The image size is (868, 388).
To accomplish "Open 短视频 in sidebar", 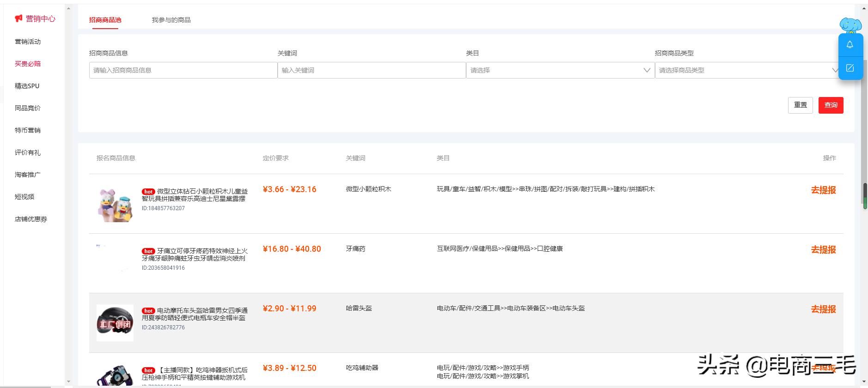I will (24, 197).
